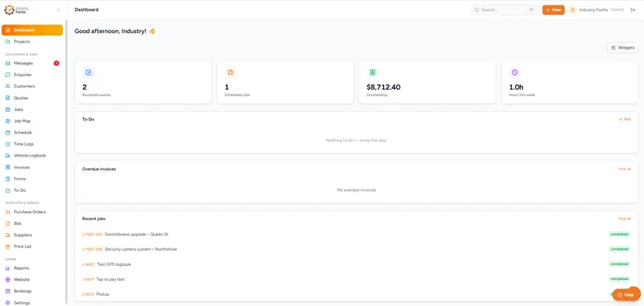Open Messages from the sidebar
This screenshot has height=306, width=644.
pyautogui.click(x=32, y=64)
